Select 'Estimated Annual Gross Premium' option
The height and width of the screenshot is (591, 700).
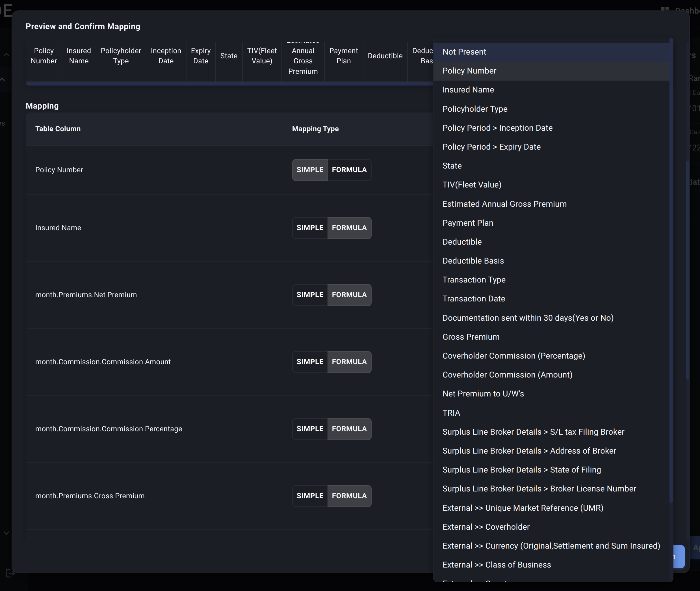tap(504, 204)
